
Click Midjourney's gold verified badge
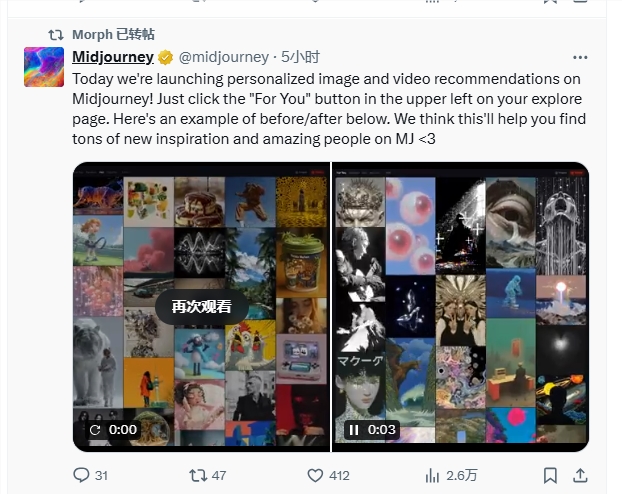[166, 57]
